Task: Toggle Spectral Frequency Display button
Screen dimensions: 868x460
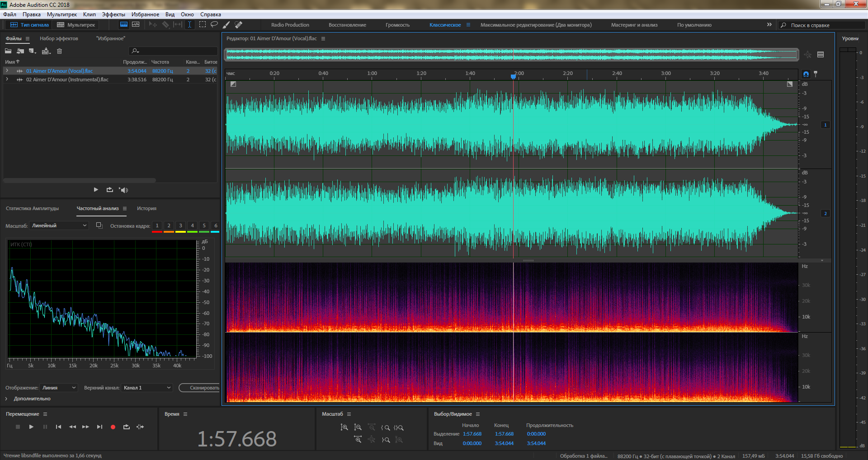Action: (123, 25)
